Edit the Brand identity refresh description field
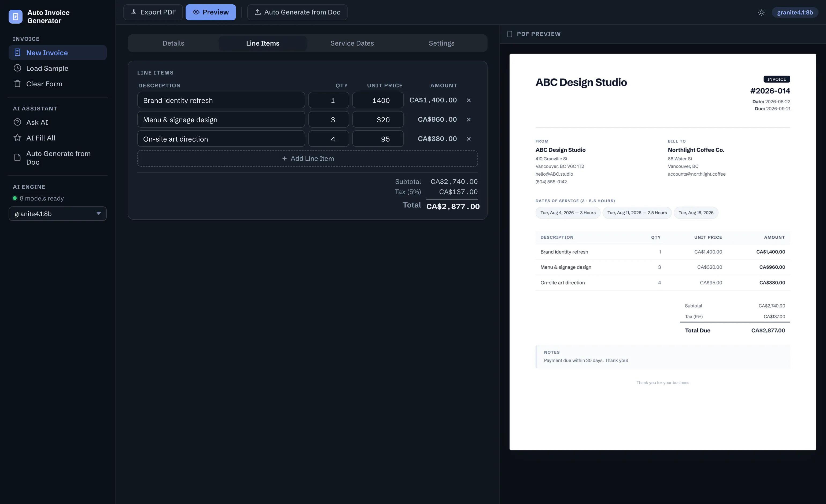The width and height of the screenshot is (826, 504). click(x=221, y=100)
